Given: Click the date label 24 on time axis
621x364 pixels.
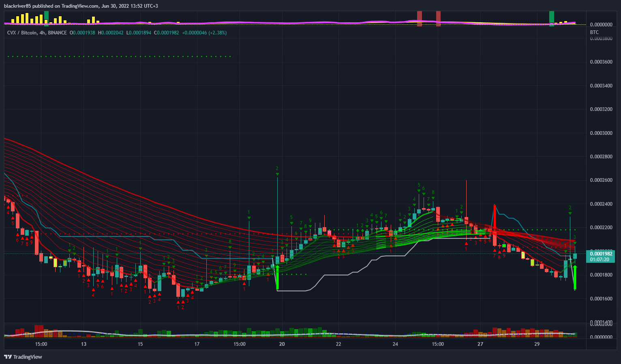Looking at the screenshot, I should (x=395, y=344).
